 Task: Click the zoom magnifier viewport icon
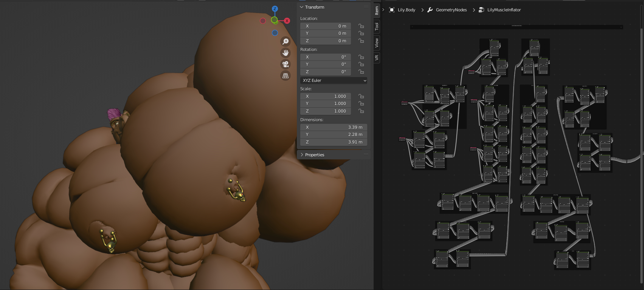(x=286, y=42)
